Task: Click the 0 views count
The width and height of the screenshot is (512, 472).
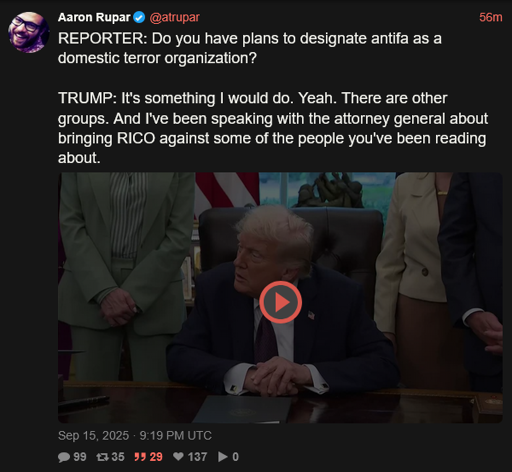Action: coord(235,457)
